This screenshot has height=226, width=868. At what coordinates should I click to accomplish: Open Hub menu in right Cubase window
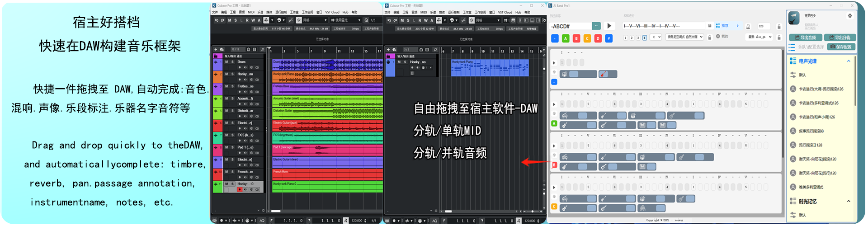pyautogui.click(x=518, y=12)
